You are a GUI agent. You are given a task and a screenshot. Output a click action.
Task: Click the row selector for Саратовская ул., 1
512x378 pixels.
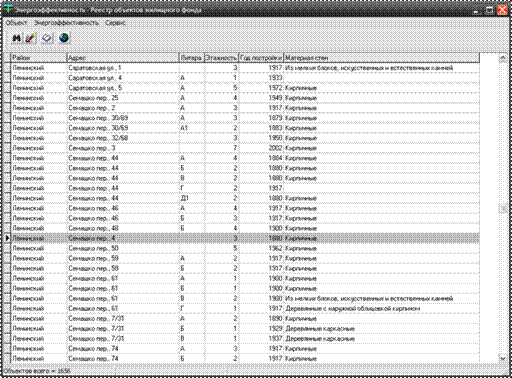click(x=7, y=68)
